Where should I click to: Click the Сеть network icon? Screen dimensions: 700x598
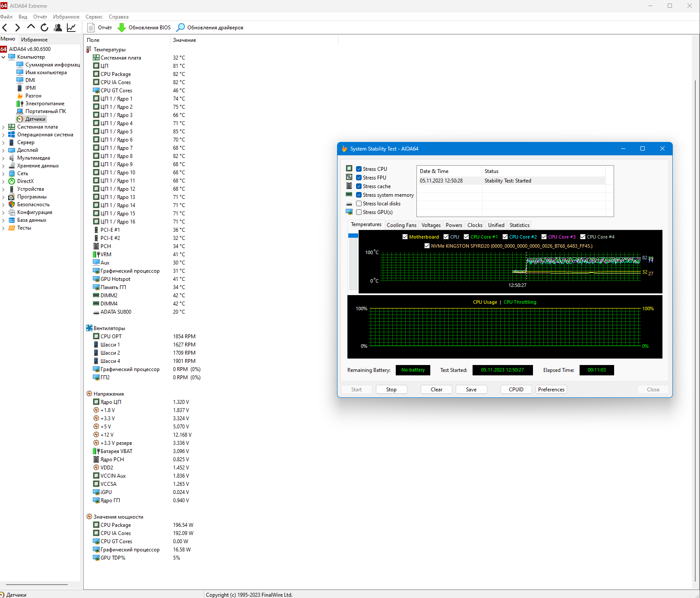tap(12, 173)
